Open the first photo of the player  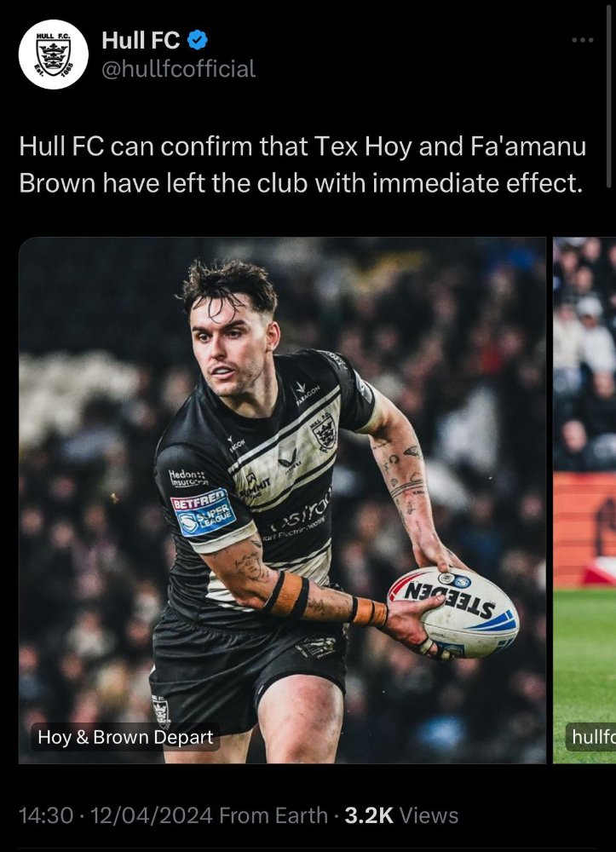pyautogui.click(x=282, y=500)
